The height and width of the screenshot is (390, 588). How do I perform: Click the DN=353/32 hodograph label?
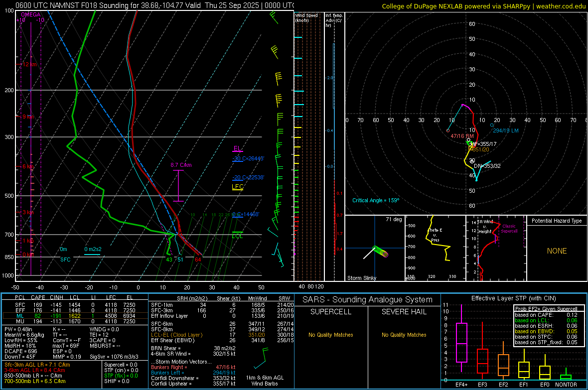pos(487,166)
